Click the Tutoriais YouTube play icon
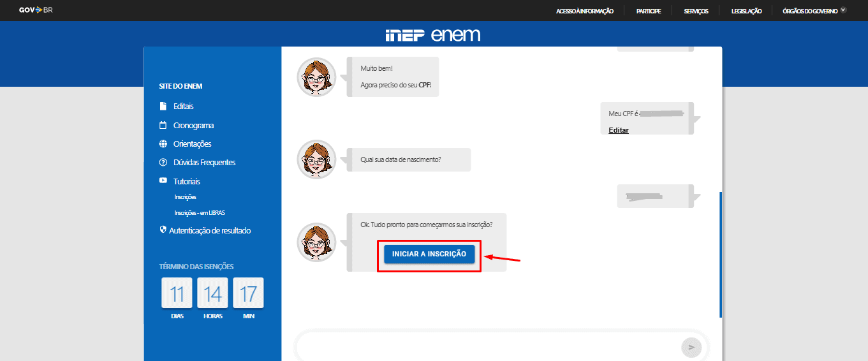This screenshot has width=868, height=361. pos(163,181)
